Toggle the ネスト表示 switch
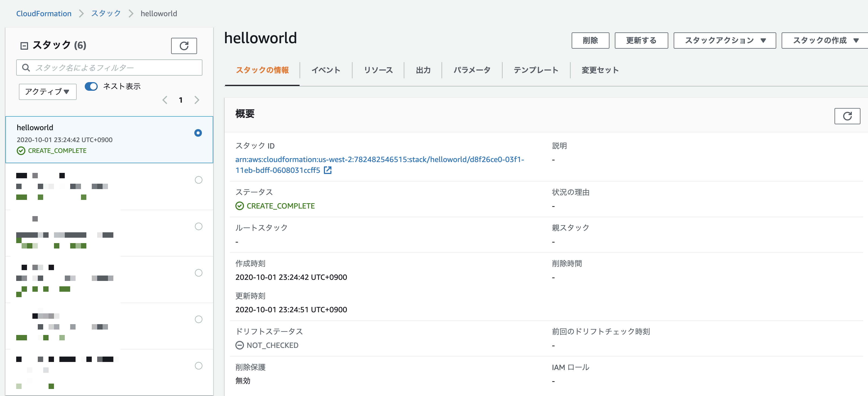 click(x=91, y=86)
